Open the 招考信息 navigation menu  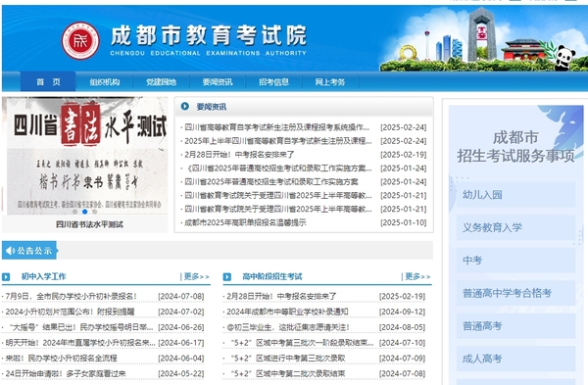273,82
